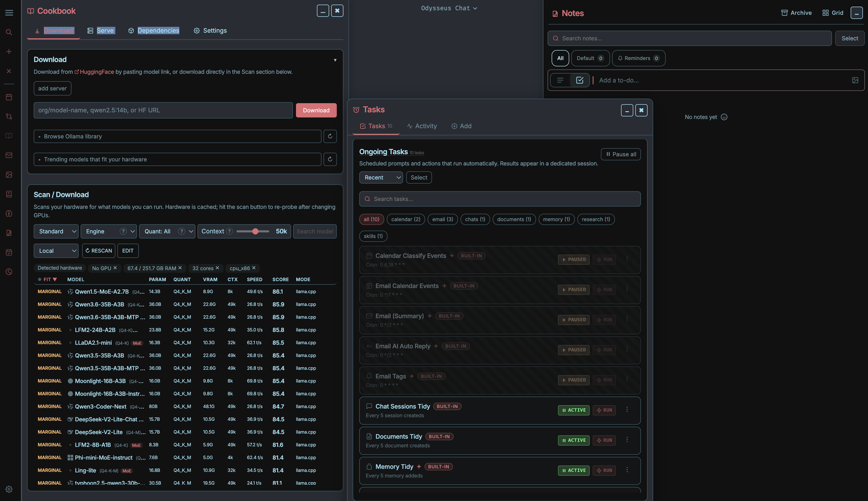Open the image gallery icon in the left sidebar
The image size is (868, 501).
(x=9, y=175)
